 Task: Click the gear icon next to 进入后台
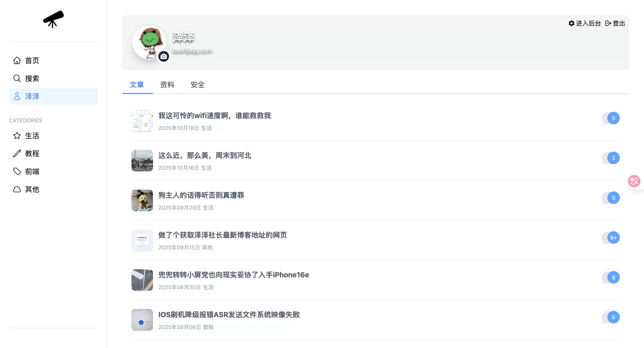pos(572,23)
